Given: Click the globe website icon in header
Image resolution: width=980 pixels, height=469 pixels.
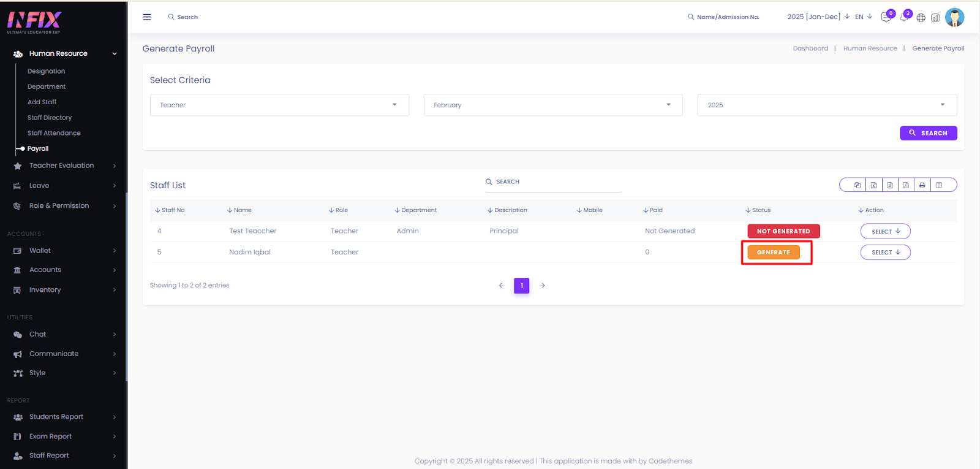Looking at the screenshot, I should coord(921,18).
